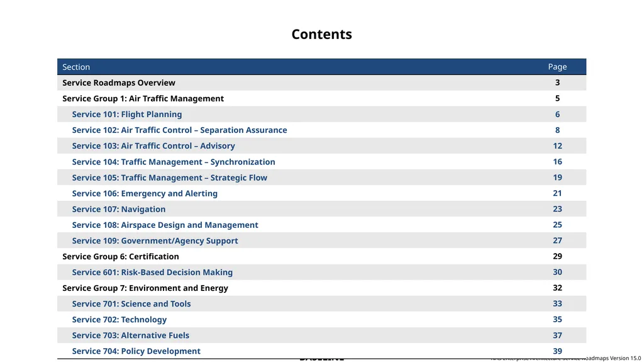Click page number 12 for Advisory

557,145
